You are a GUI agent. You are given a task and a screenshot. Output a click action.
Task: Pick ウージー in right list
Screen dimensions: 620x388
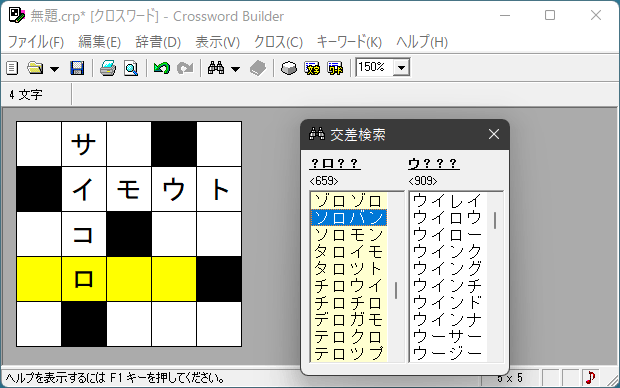(448, 354)
